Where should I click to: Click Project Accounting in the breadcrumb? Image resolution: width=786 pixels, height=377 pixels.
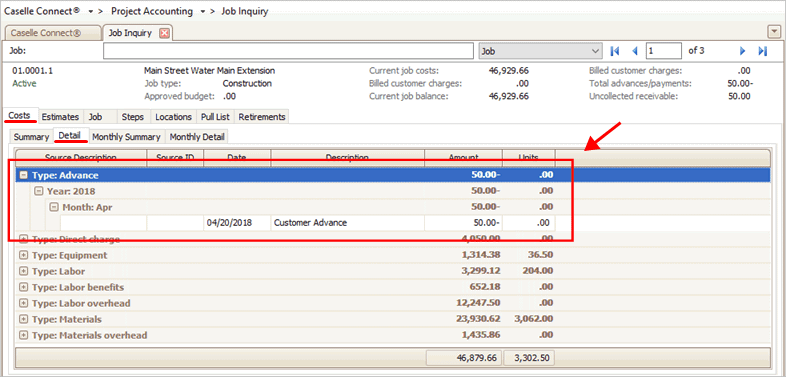[152, 12]
